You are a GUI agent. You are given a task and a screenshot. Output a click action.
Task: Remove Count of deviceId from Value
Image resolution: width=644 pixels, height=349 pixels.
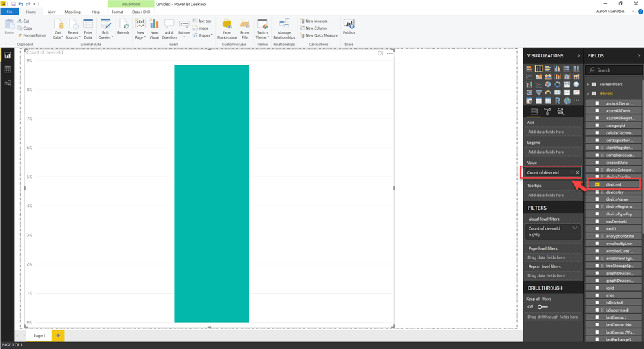(x=578, y=172)
